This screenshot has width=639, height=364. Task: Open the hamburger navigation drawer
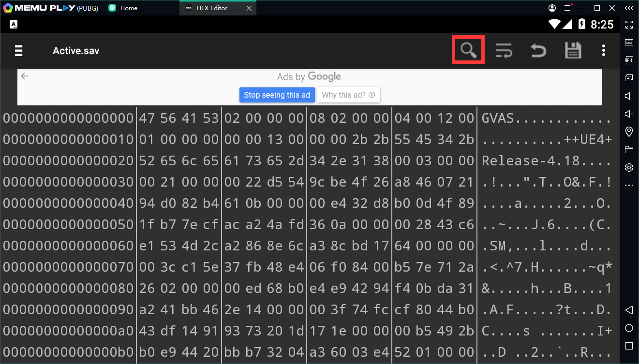(x=19, y=51)
